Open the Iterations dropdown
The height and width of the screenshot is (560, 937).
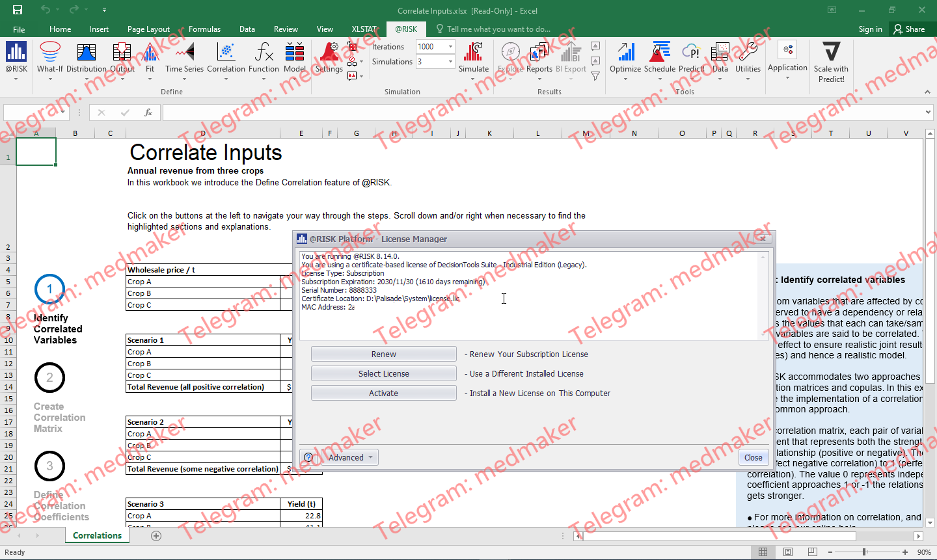coord(450,47)
